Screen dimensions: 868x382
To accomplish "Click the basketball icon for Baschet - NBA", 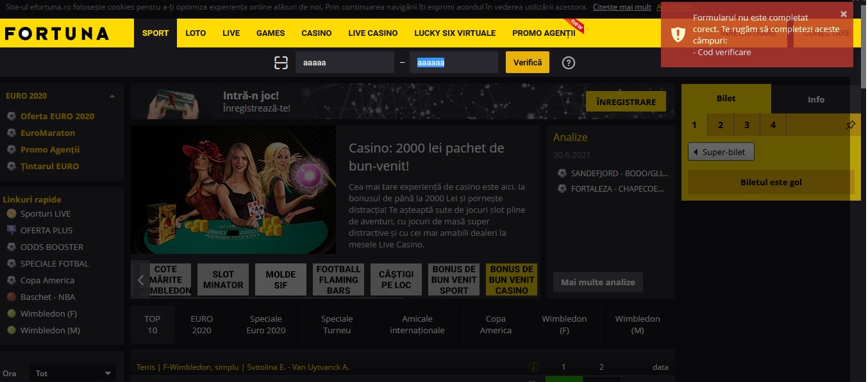I will [11, 297].
